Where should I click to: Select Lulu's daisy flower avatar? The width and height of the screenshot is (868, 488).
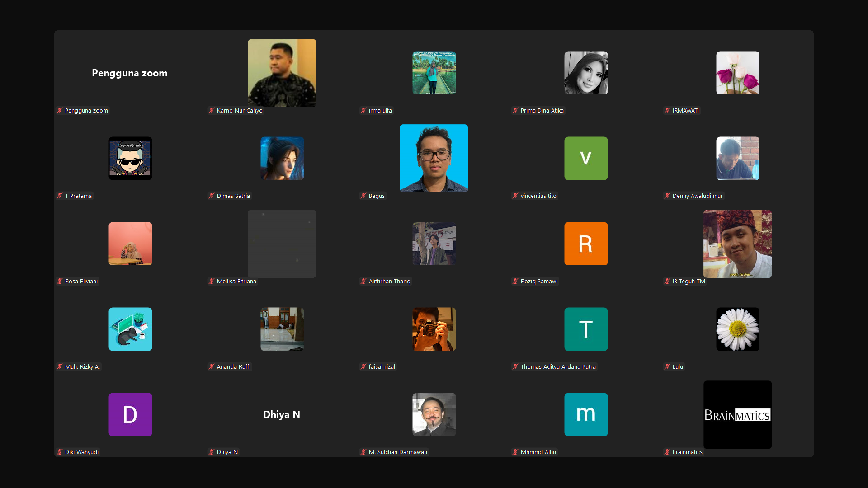(737, 329)
